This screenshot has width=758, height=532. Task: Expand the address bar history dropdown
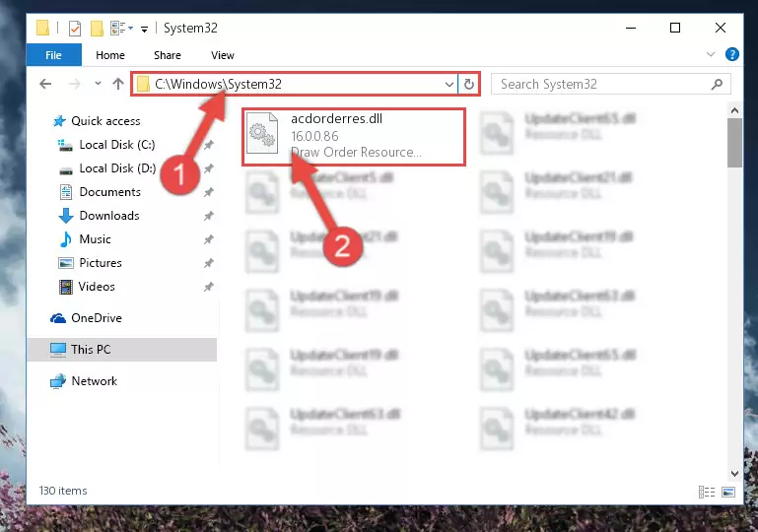click(x=449, y=85)
